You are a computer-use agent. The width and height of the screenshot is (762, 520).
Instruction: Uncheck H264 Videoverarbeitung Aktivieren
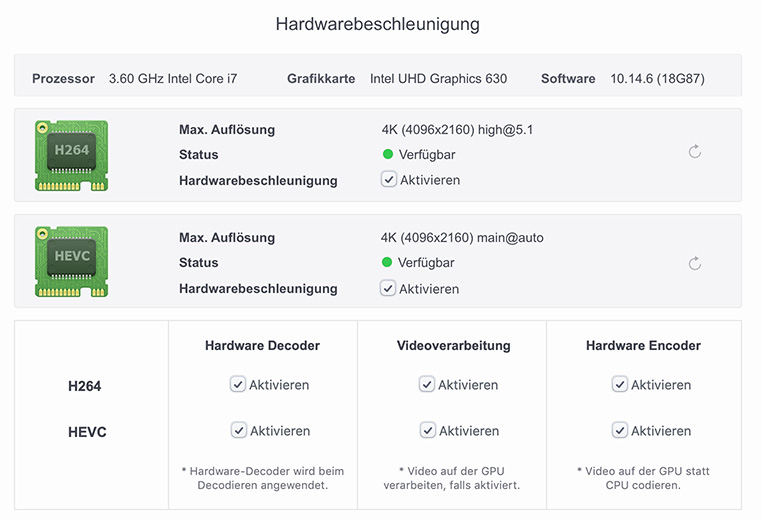coord(427,384)
